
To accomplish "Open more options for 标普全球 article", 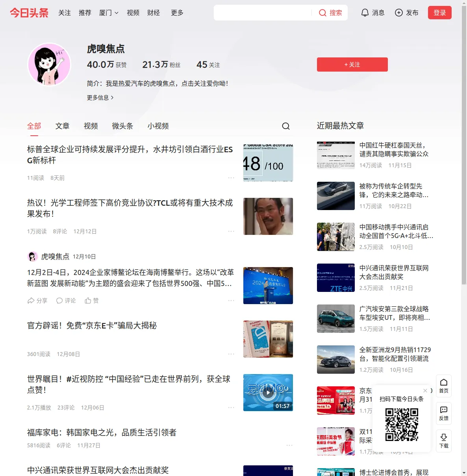I will [x=231, y=178].
